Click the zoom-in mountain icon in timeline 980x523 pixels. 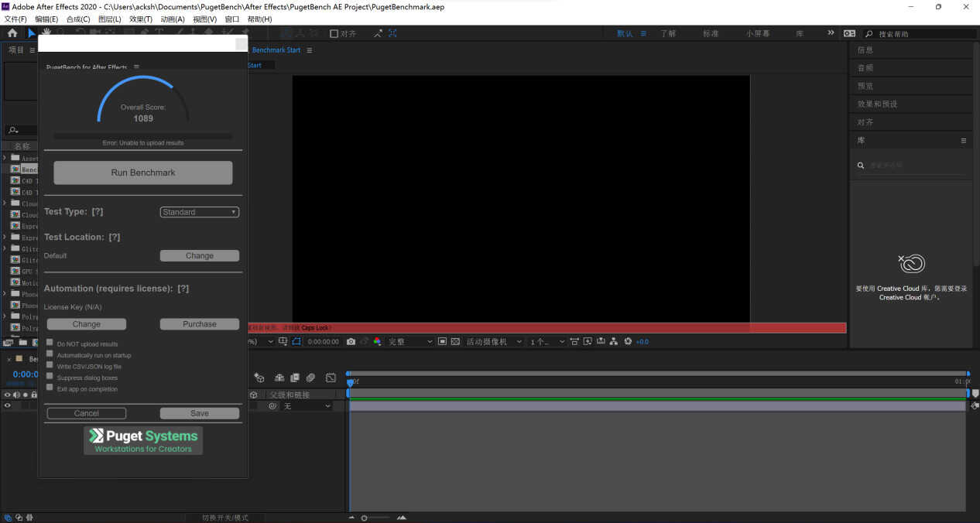(401, 518)
